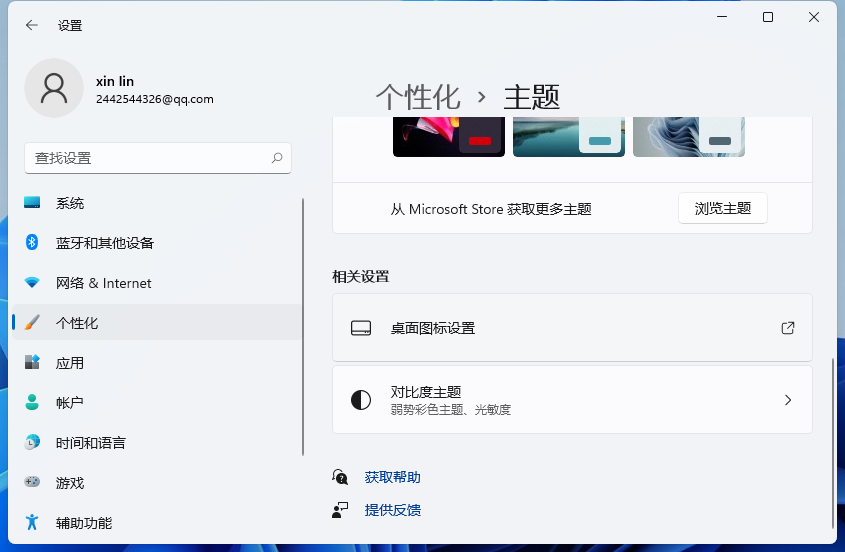
Task: Click the 浏览主题 button
Action: (x=722, y=208)
